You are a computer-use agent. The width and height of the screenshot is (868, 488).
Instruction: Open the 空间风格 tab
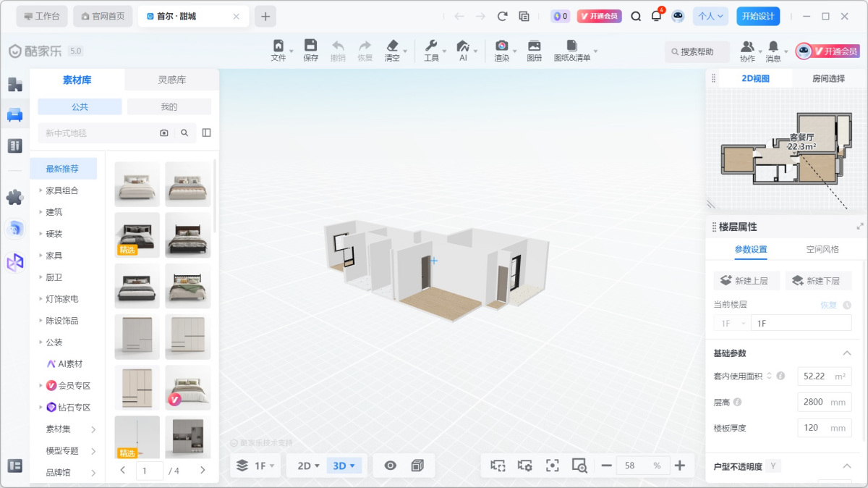click(822, 249)
